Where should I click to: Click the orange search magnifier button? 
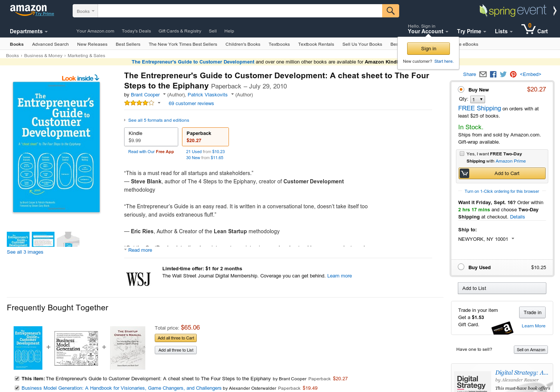tap(390, 11)
